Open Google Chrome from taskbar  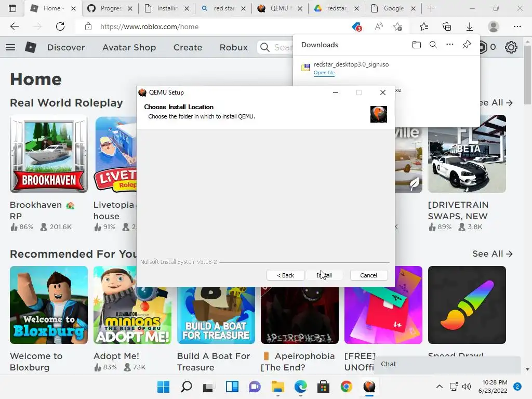click(347, 387)
